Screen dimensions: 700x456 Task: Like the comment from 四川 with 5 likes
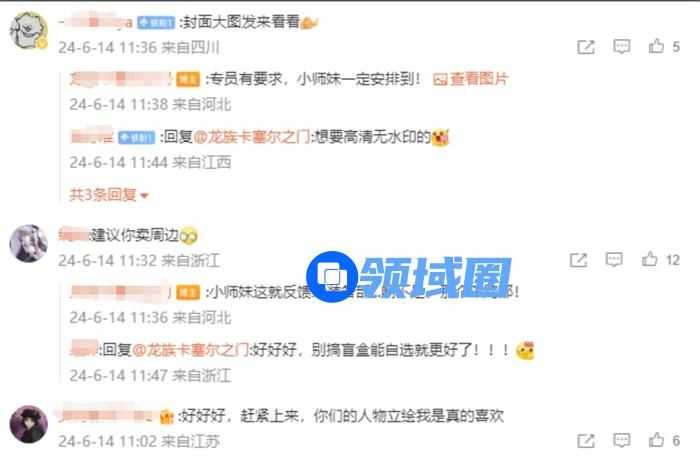pyautogui.click(x=656, y=46)
